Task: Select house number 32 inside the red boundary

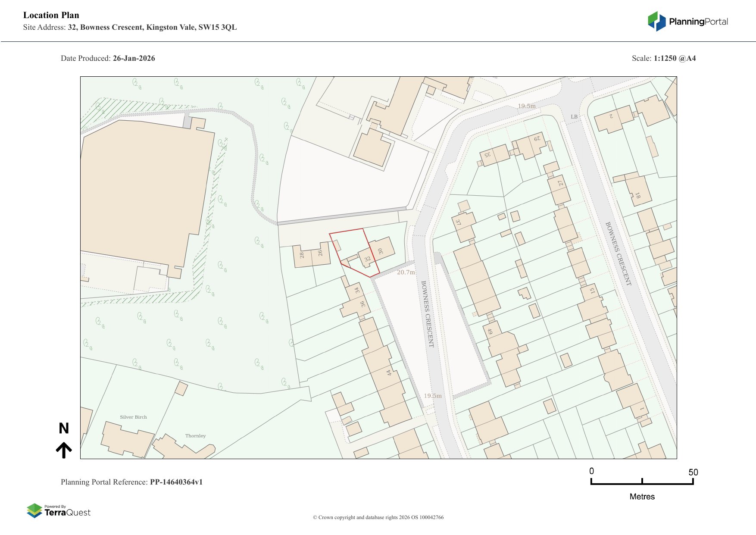Action: point(367,259)
